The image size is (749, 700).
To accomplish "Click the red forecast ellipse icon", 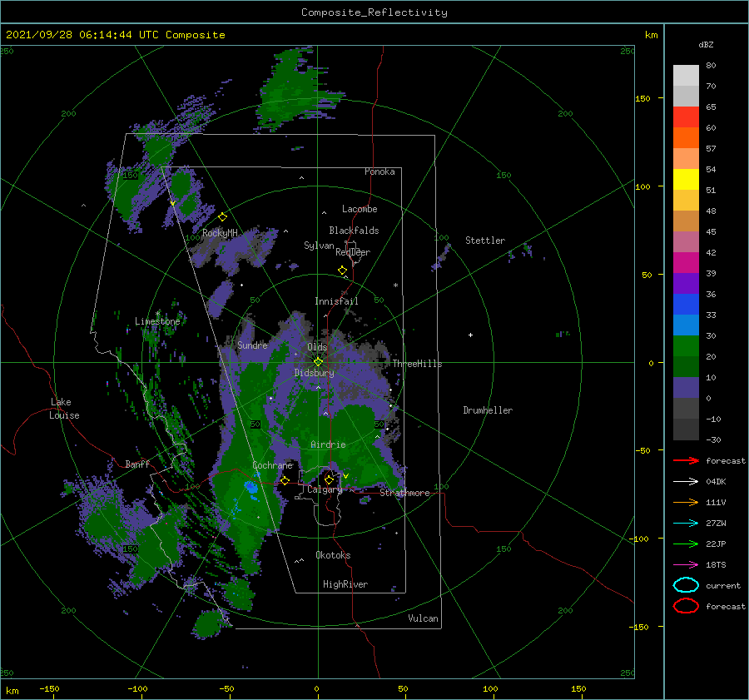I will (686, 606).
